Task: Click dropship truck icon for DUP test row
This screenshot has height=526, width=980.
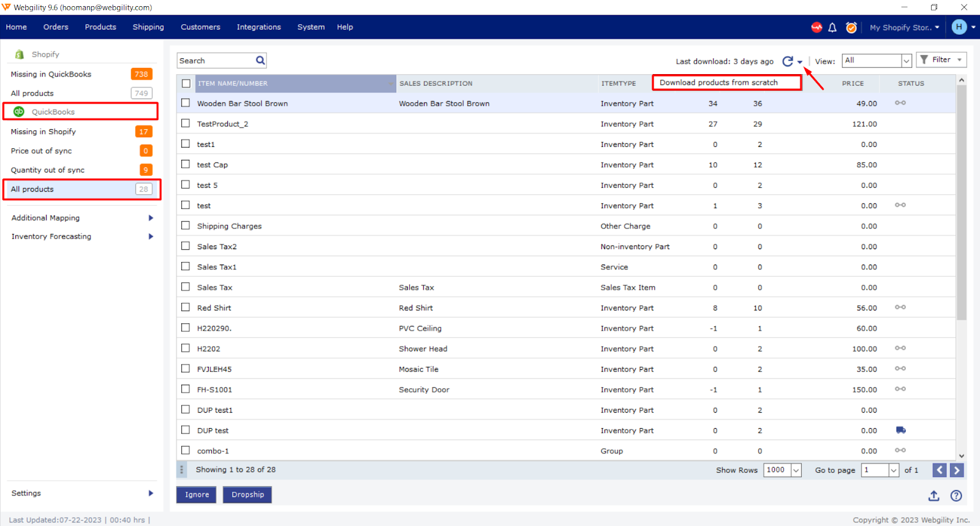Action: (900, 430)
